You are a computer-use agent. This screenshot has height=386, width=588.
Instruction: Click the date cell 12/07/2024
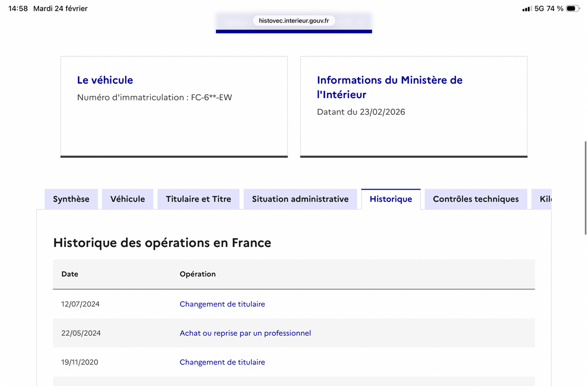[80, 304]
